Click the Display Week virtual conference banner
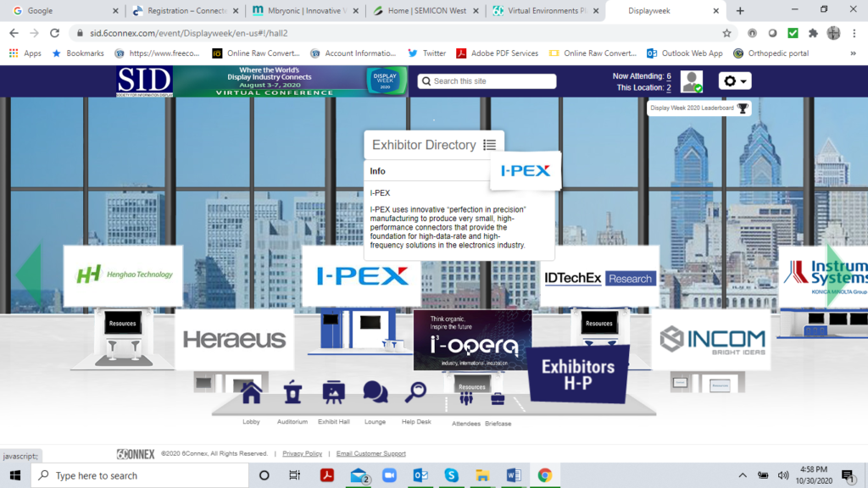The width and height of the screenshot is (868, 488). pyautogui.click(x=291, y=81)
